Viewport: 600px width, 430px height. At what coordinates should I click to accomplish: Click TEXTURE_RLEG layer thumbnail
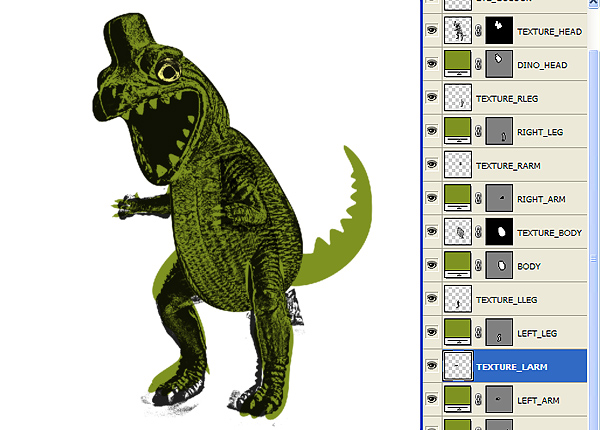[458, 97]
